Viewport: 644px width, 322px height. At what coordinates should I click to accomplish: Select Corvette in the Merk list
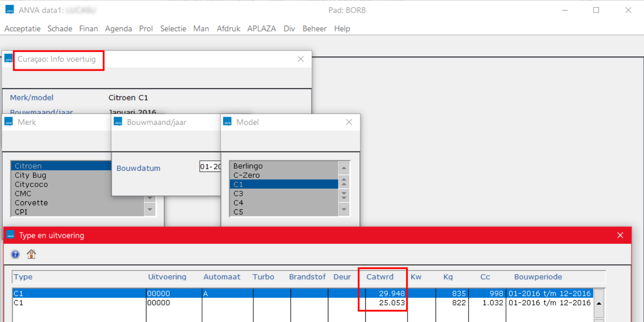31,203
